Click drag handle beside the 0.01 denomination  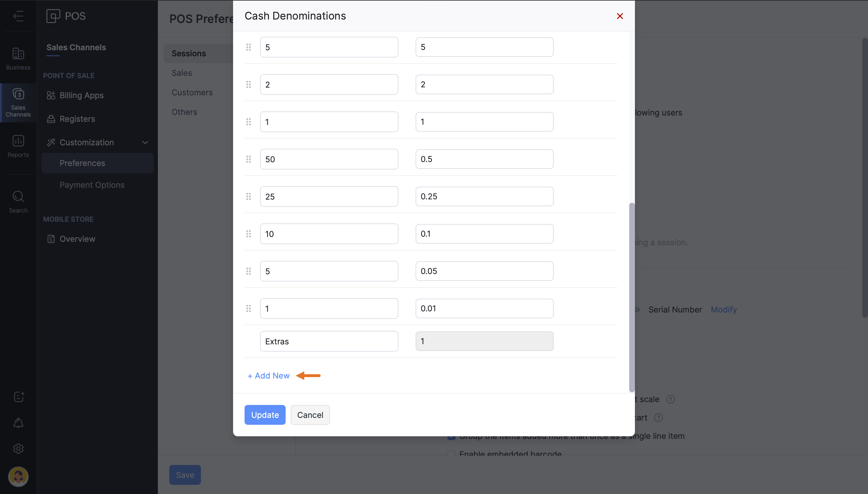249,308
